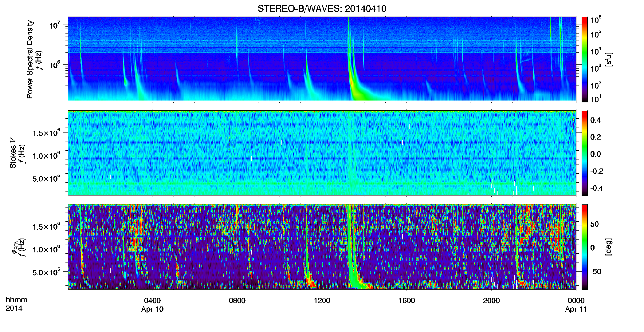The height and width of the screenshot is (332, 644).
Task: Click the plot title STEREO-B/WAVES: 20140410
Action: [x=322, y=9]
